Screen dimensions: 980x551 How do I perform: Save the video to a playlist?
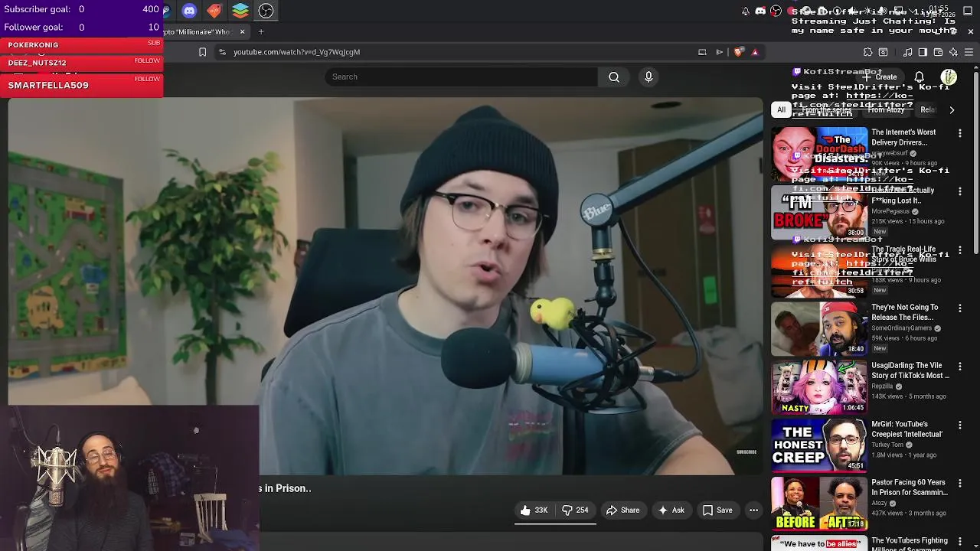(x=717, y=510)
